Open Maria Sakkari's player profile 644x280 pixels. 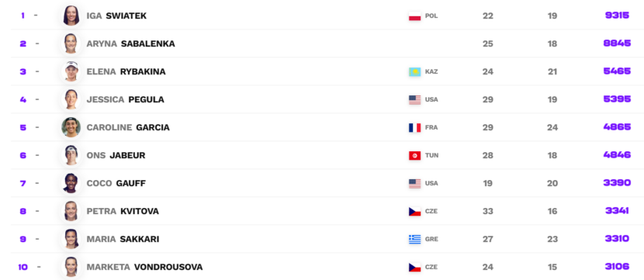click(x=123, y=239)
